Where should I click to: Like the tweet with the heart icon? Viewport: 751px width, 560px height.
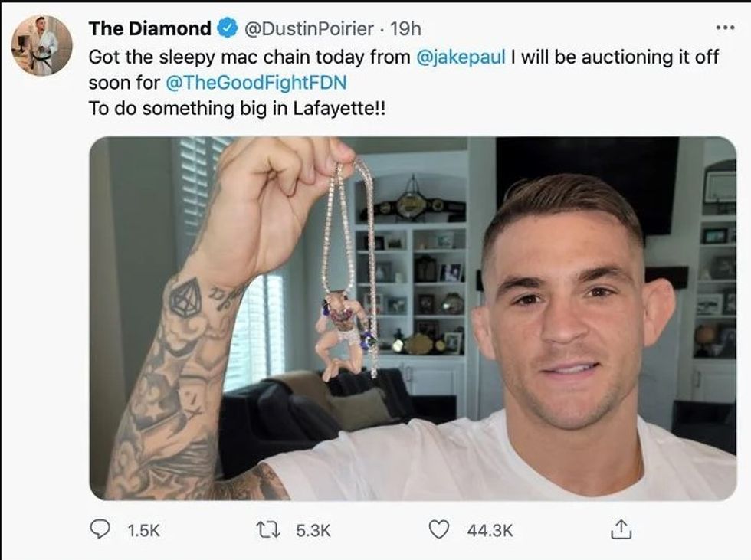(x=438, y=529)
